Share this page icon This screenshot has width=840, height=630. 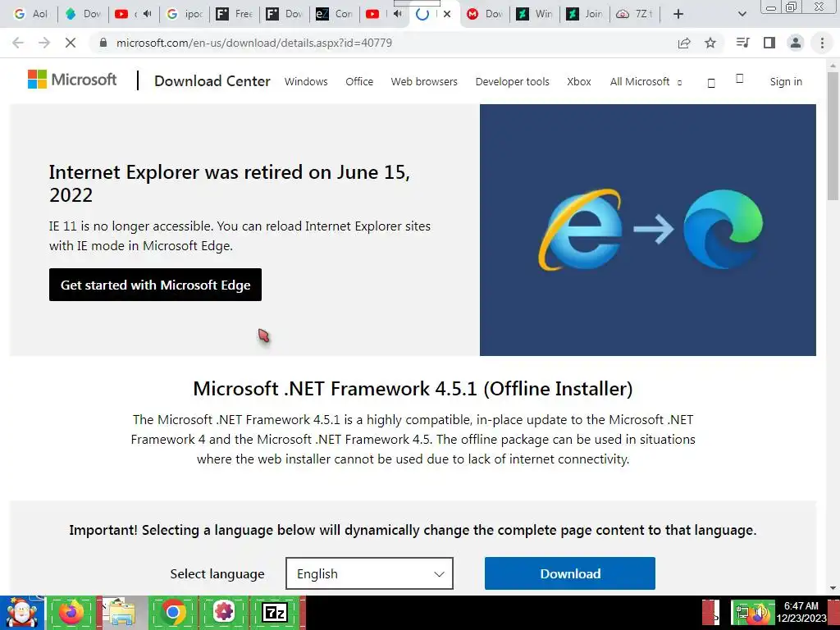684,43
